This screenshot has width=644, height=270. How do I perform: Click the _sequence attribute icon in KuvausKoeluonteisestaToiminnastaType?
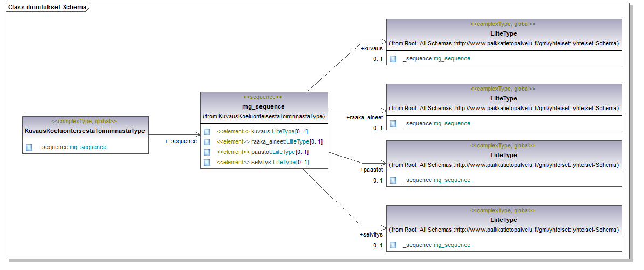click(29, 147)
